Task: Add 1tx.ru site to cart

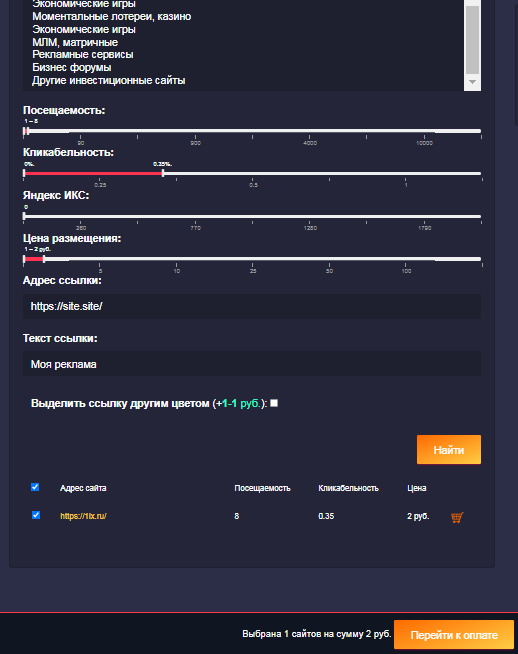Action: pyautogui.click(x=457, y=517)
